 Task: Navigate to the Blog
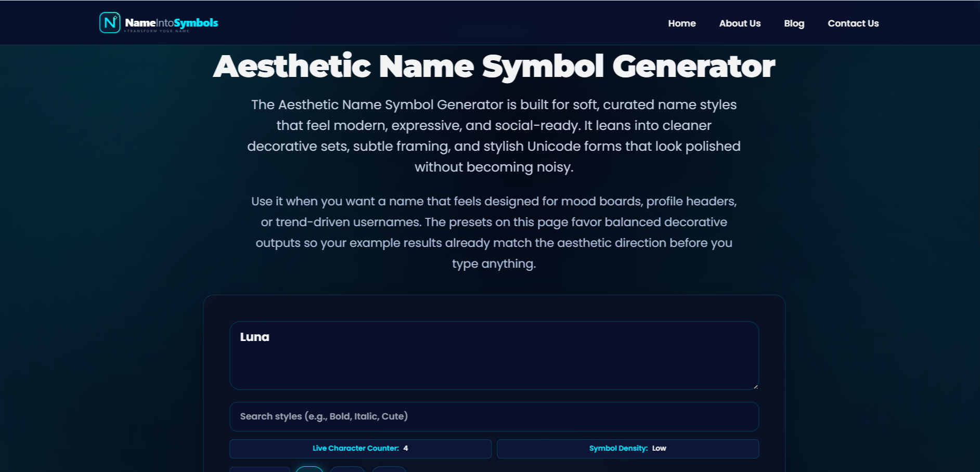tap(794, 23)
